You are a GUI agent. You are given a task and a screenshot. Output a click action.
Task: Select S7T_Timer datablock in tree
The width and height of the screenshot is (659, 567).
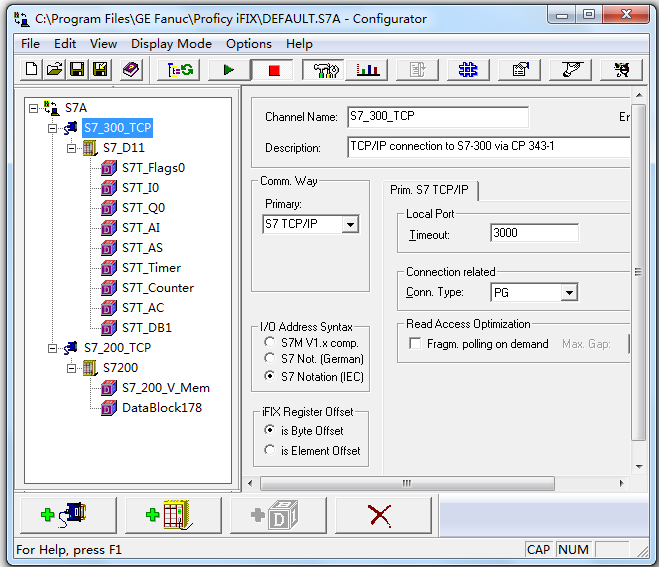151,268
